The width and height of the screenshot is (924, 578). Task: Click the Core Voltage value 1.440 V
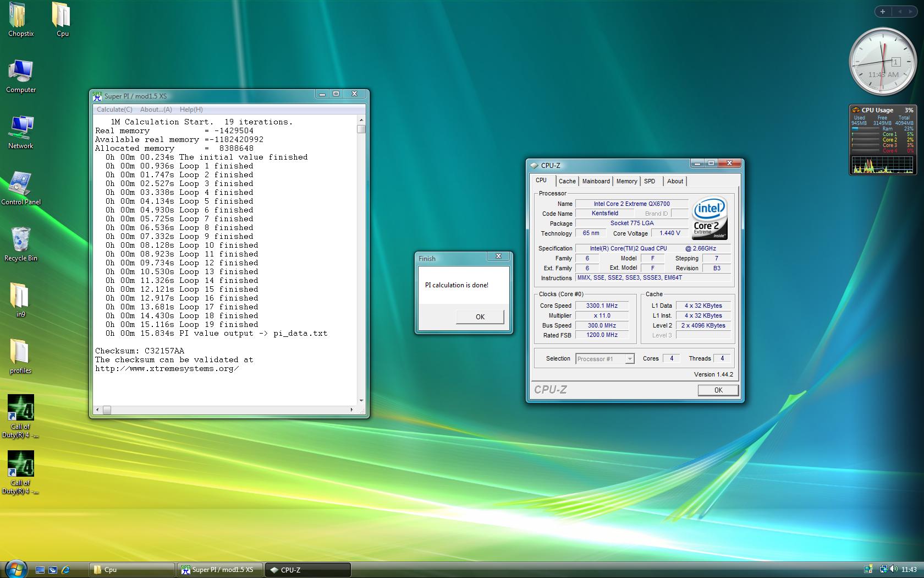point(670,233)
